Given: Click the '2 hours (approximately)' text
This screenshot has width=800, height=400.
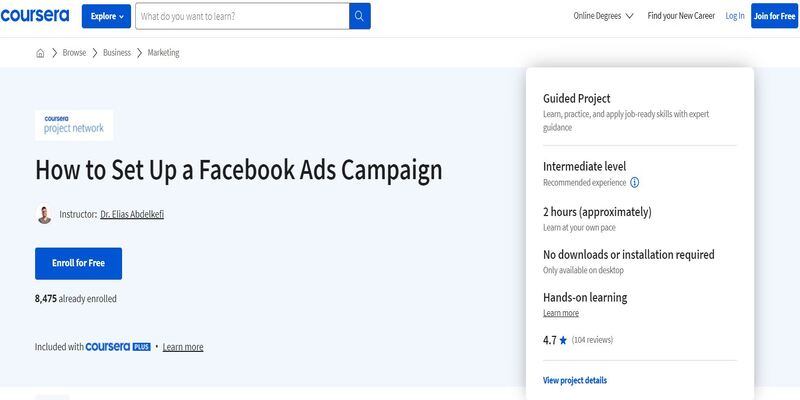Looking at the screenshot, I should [597, 211].
